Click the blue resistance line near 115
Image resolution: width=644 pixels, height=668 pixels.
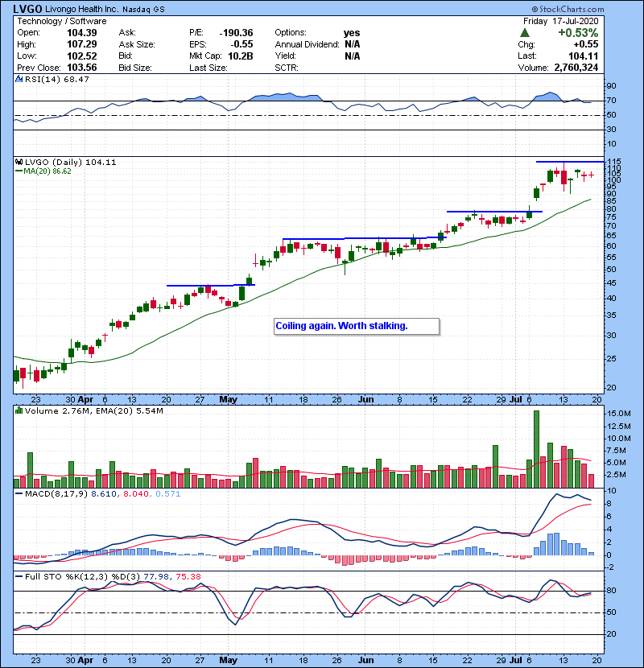570,162
